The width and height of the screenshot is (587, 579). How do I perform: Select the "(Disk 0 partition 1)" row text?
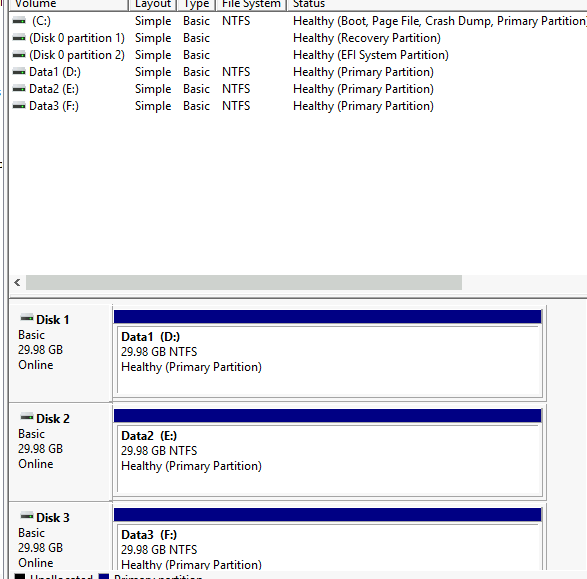pyautogui.click(x=77, y=38)
